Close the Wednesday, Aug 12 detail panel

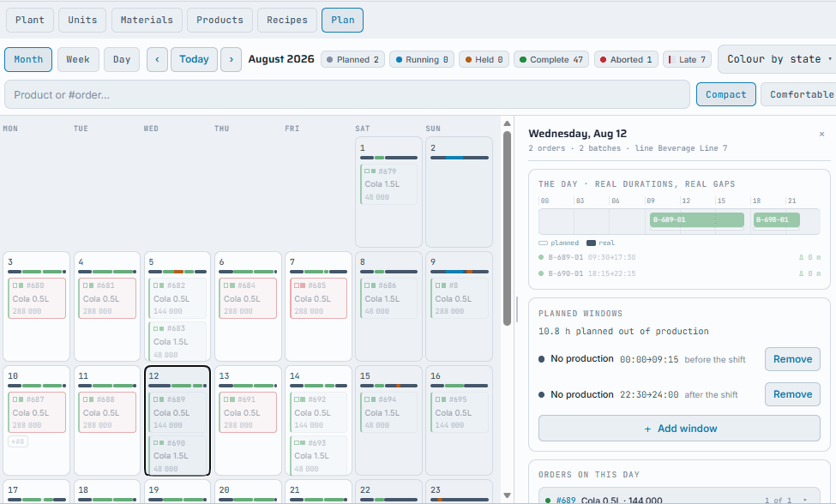(821, 135)
